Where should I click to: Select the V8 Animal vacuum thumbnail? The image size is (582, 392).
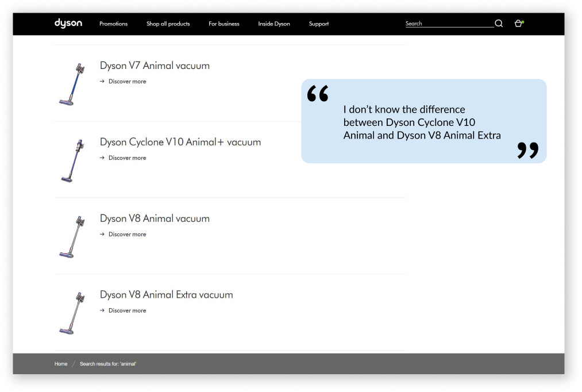[x=72, y=237]
